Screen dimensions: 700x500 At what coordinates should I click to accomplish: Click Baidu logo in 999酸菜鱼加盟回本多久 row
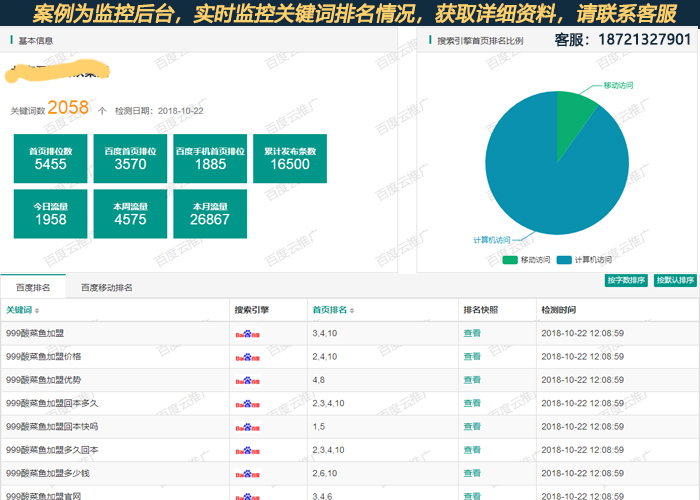pyautogui.click(x=248, y=404)
